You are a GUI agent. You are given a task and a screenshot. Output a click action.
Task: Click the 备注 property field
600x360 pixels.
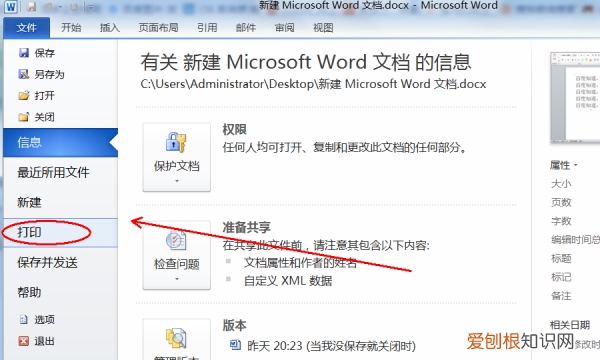click(x=561, y=296)
